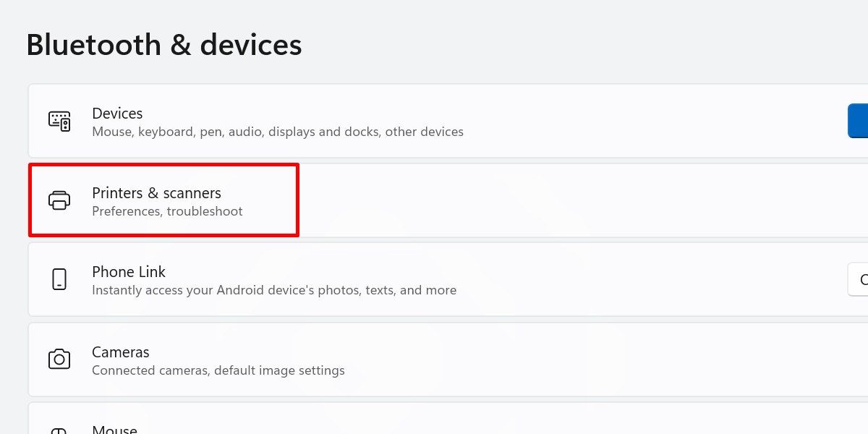This screenshot has height=434, width=868.
Task: Click the Bluetooth & devices page title
Action: tap(164, 44)
